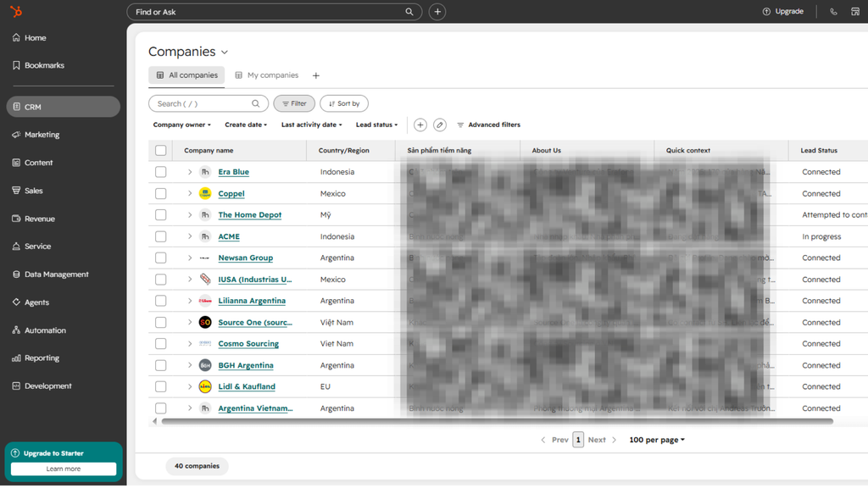
Task: Click the search magnifier in Find or Ask bar
Action: (409, 12)
